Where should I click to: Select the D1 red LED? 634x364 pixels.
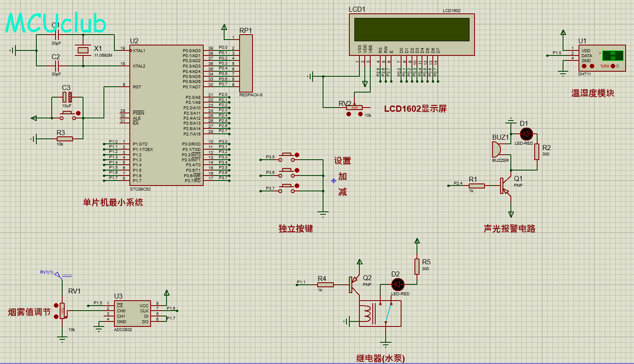(526, 134)
